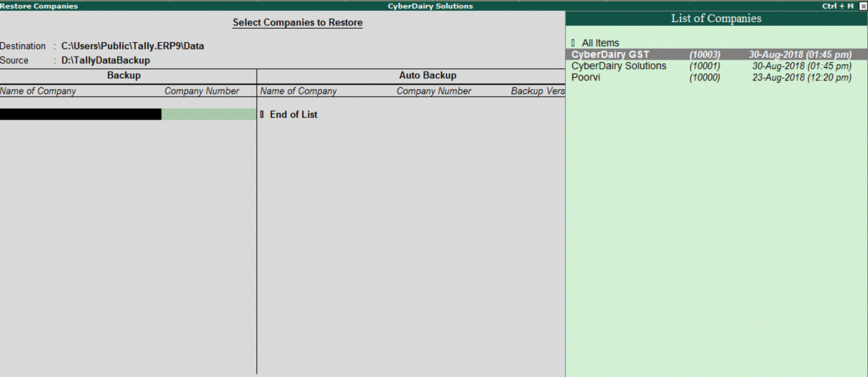The image size is (868, 377).
Task: Click the List of Companies panel title
Action: tap(716, 18)
